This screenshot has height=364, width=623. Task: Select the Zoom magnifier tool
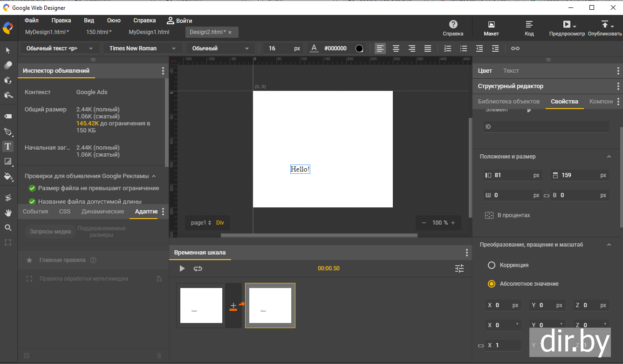pos(8,228)
